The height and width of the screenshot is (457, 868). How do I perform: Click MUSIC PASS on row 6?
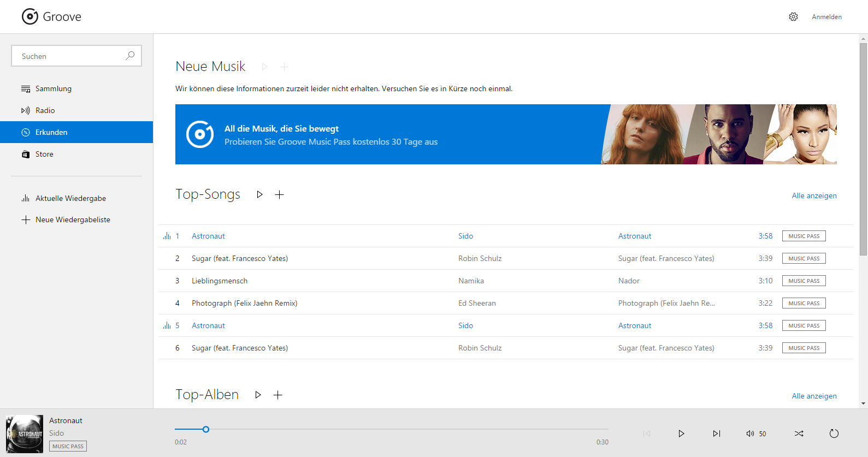point(804,348)
